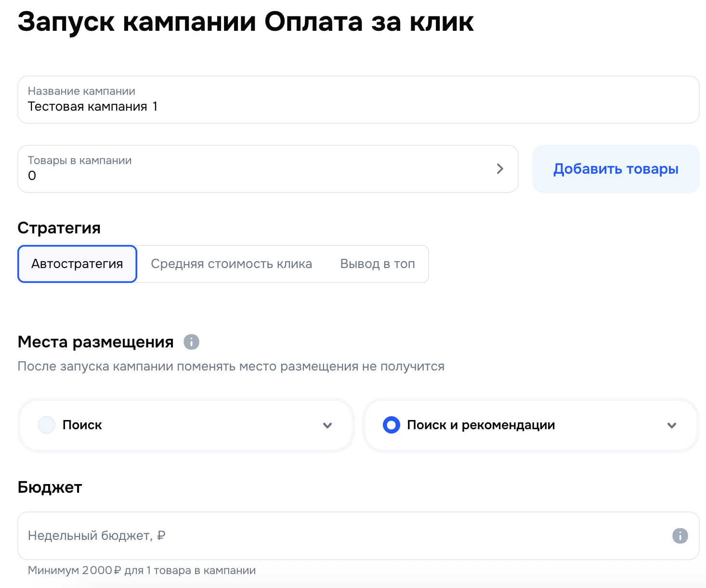The image size is (706, 588).
Task: Expand the Поиск и рекомендации chevron
Action: [672, 425]
